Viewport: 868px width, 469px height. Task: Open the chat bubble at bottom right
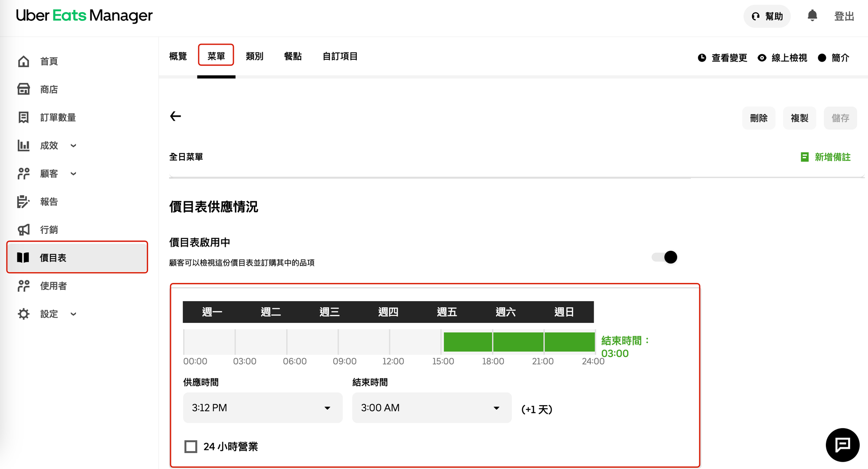coord(842,445)
